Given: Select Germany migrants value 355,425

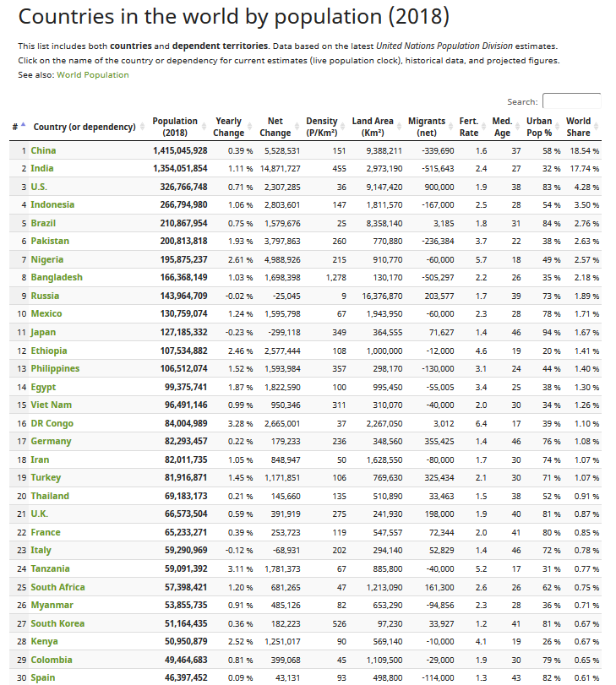Looking at the screenshot, I should (439, 442).
